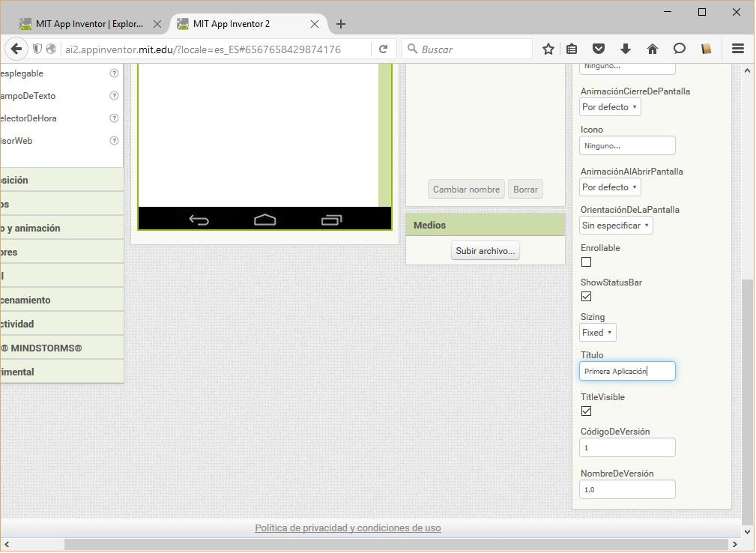Click the CódigoDeVersión input field

[627, 447]
